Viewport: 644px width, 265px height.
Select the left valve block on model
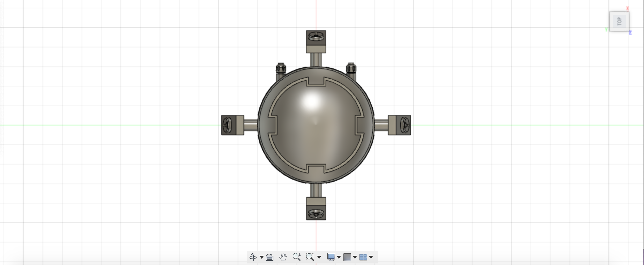coord(232,125)
